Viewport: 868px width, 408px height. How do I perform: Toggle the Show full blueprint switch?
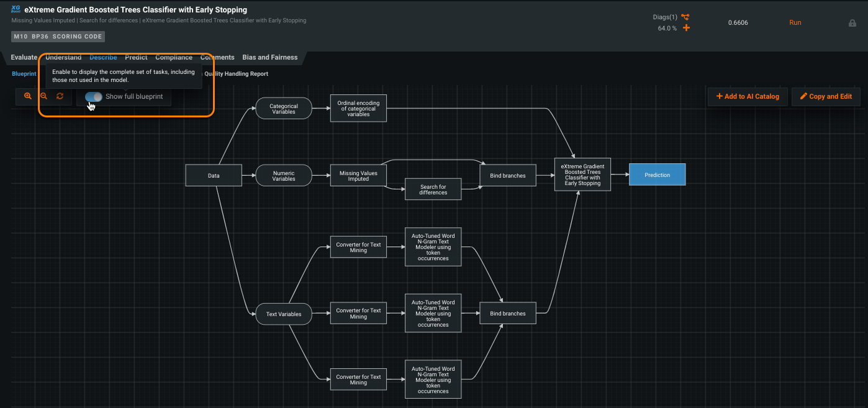[94, 97]
